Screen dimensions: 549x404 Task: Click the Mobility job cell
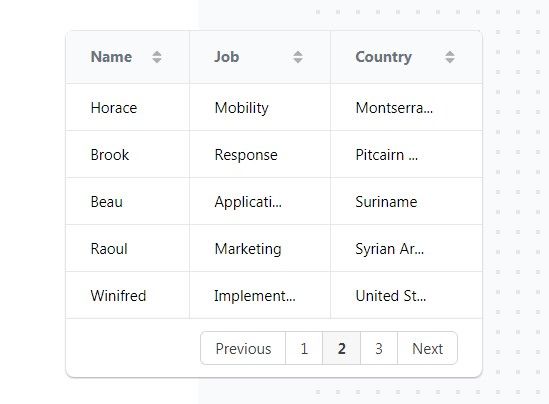coord(260,107)
